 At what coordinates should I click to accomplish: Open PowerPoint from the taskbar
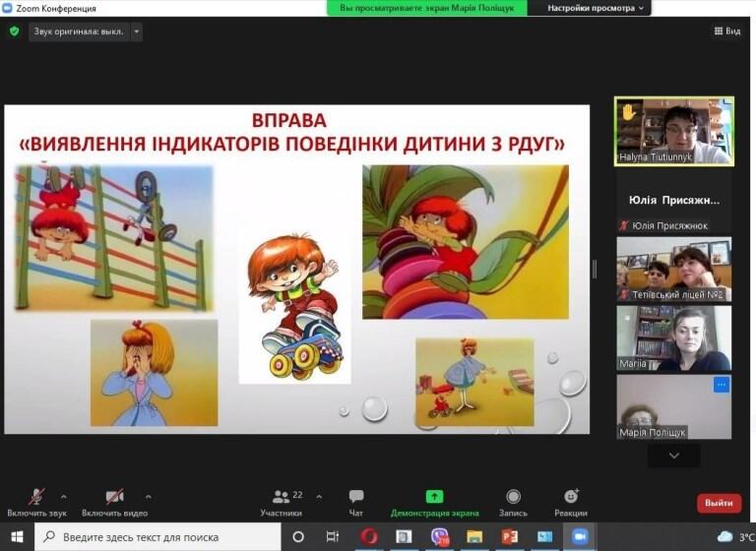point(510,536)
